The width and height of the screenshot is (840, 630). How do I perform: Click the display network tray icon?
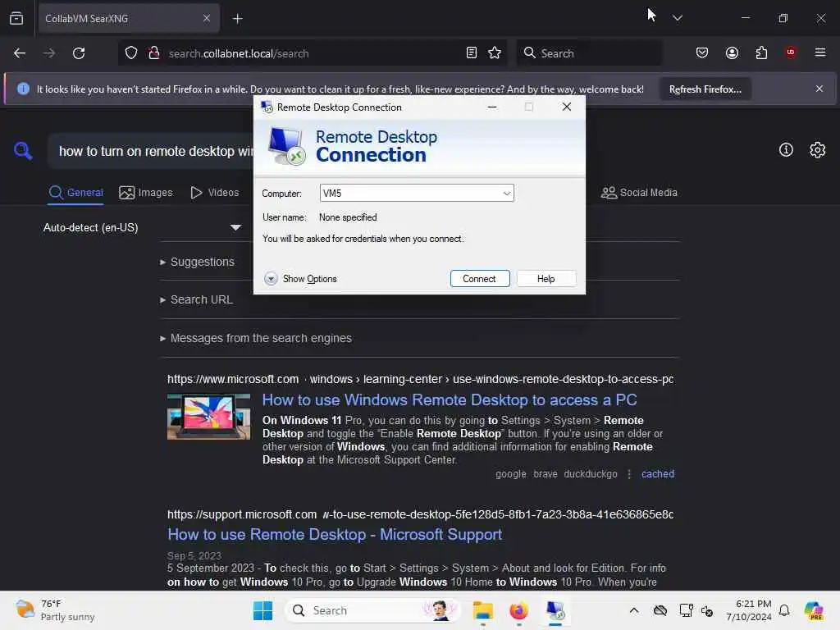tap(686, 610)
